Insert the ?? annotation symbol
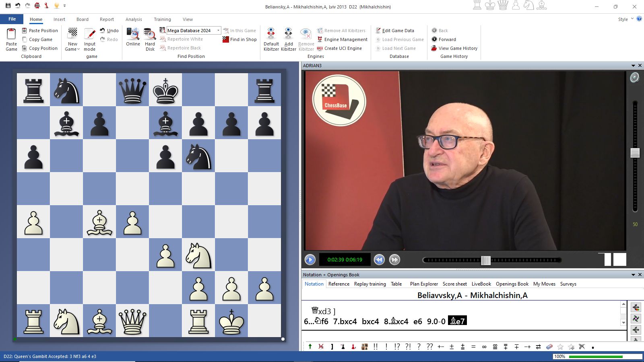This screenshot has width=644, height=362. (x=429, y=347)
